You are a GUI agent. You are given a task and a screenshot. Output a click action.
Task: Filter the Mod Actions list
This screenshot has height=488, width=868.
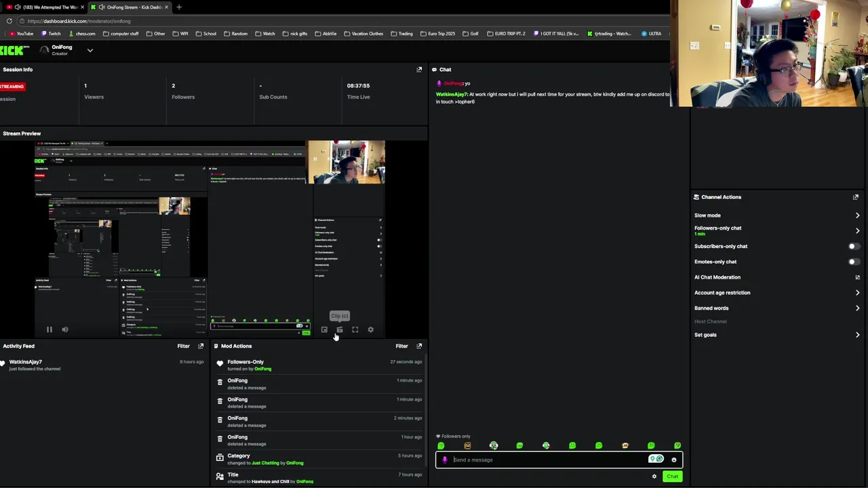(x=401, y=346)
